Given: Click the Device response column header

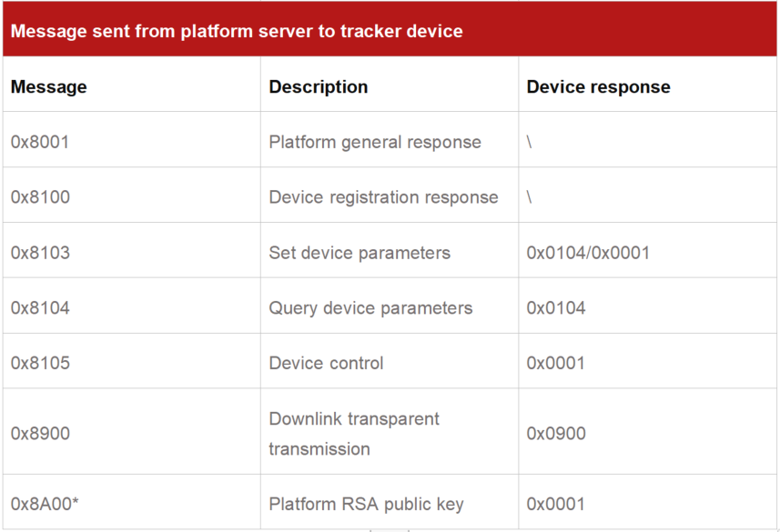Looking at the screenshot, I should pos(598,87).
